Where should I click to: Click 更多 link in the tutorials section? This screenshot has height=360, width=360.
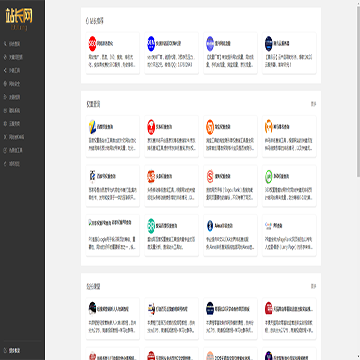pyautogui.click(x=313, y=286)
